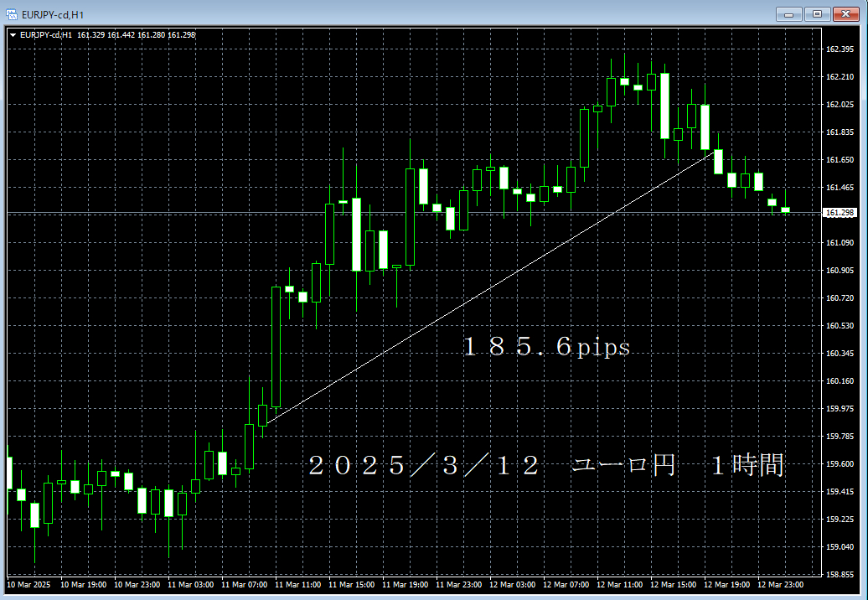
Task: Click the 161.465 price scale label
Action: click(840, 188)
